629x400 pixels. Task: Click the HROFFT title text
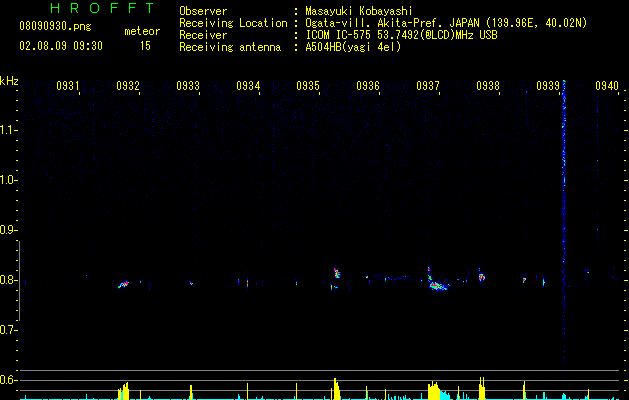tap(103, 8)
